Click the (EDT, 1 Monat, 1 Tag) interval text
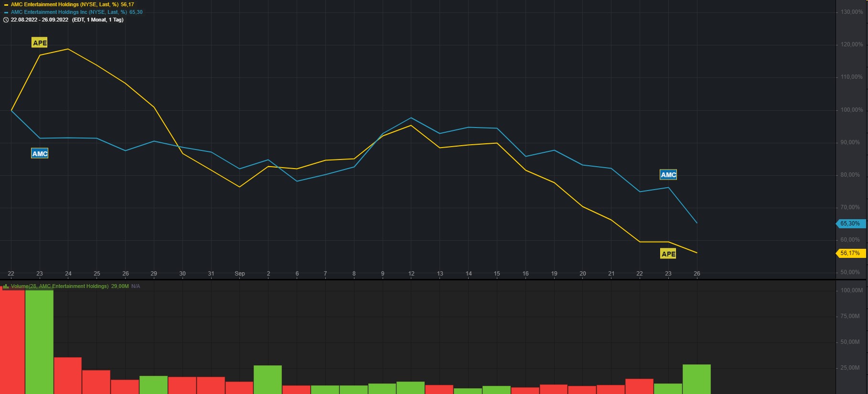 [98, 20]
